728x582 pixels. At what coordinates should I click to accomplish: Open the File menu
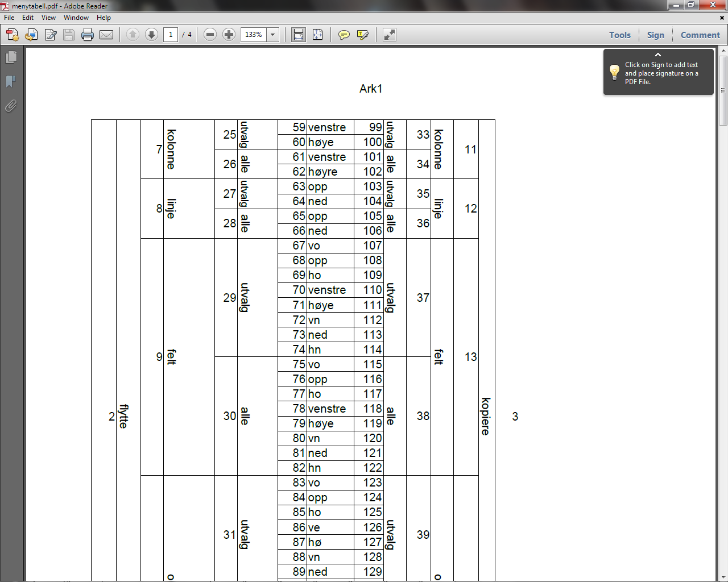[x=9, y=18]
